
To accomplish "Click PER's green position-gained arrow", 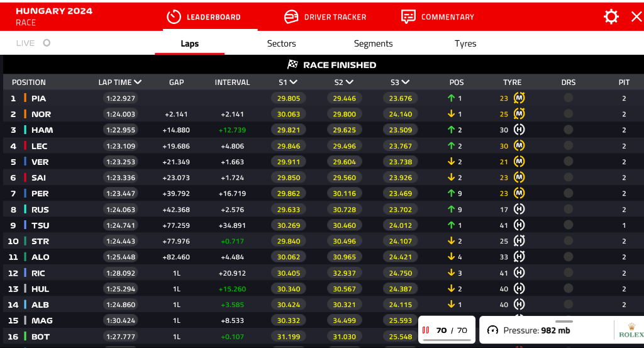I will coord(451,193).
